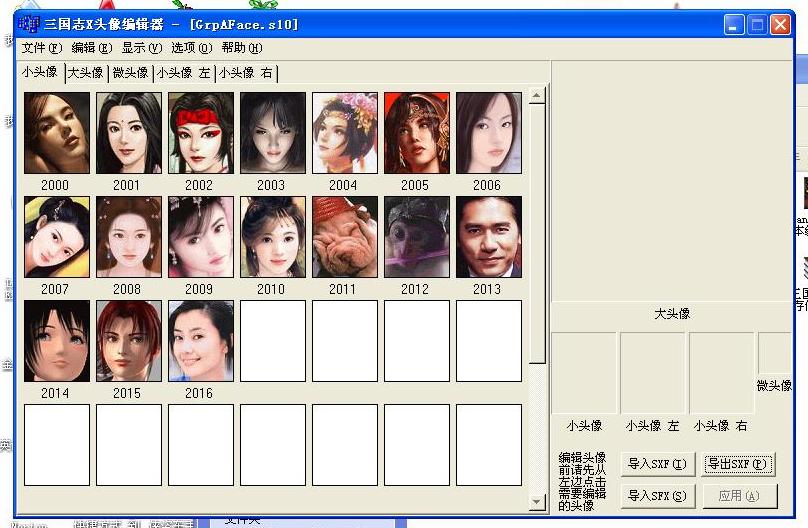The height and width of the screenshot is (528, 808).
Task: Click the 导入SFX button
Action: (x=657, y=495)
